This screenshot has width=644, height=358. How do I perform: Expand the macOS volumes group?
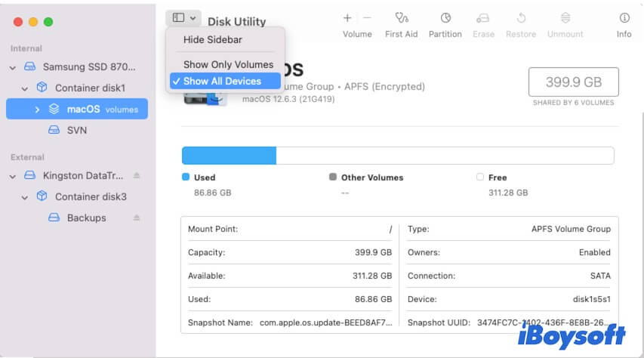coord(38,110)
